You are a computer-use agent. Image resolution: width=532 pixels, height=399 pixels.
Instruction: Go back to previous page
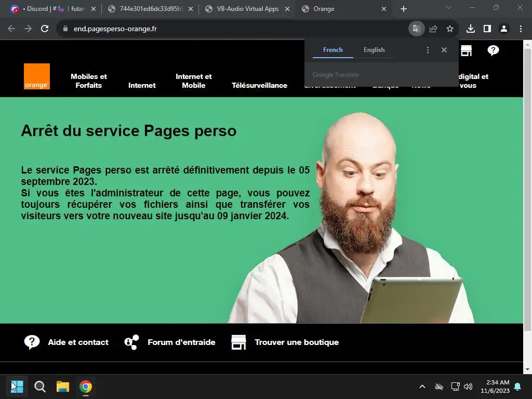11,29
